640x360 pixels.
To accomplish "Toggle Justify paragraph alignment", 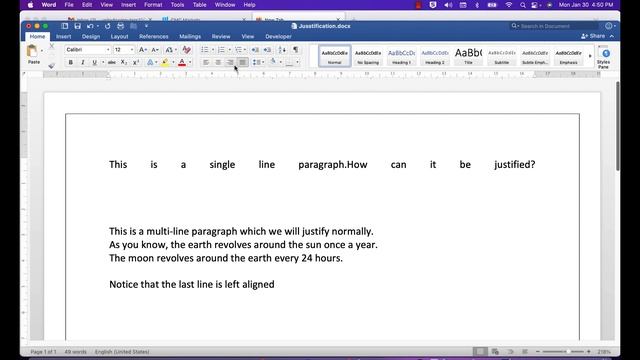I will pos(242,62).
